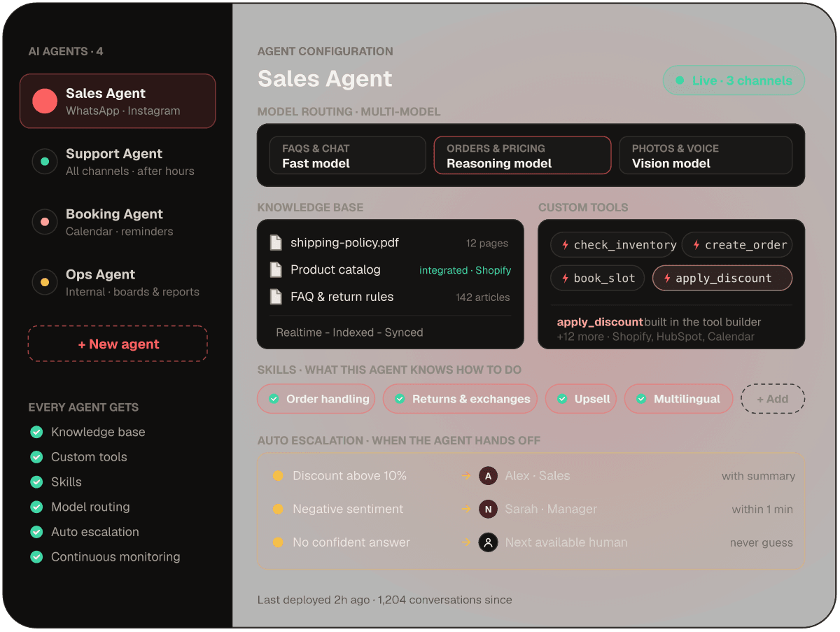Click the sidebar Auto escalation checkmark

tap(36, 532)
